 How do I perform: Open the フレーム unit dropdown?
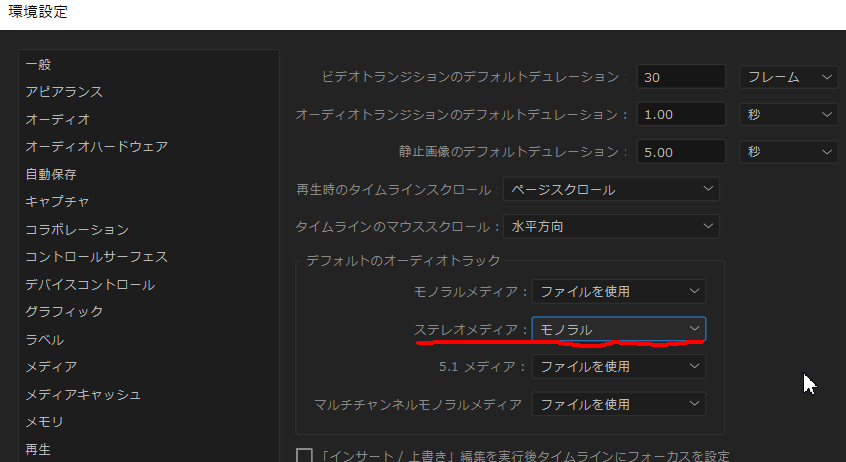point(789,77)
